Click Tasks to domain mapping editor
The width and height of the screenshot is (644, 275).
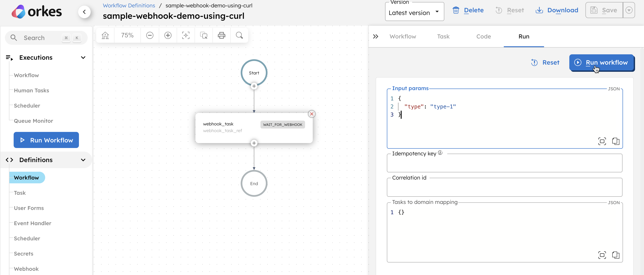(x=504, y=233)
